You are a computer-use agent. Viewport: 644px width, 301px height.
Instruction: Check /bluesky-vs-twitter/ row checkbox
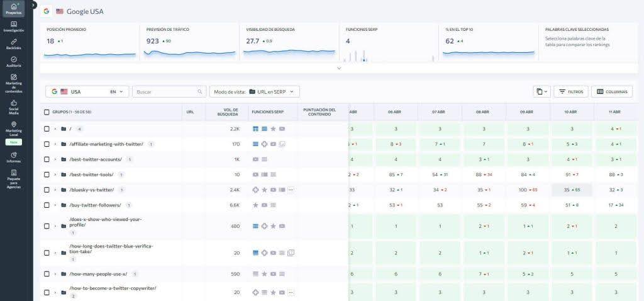[47, 190]
